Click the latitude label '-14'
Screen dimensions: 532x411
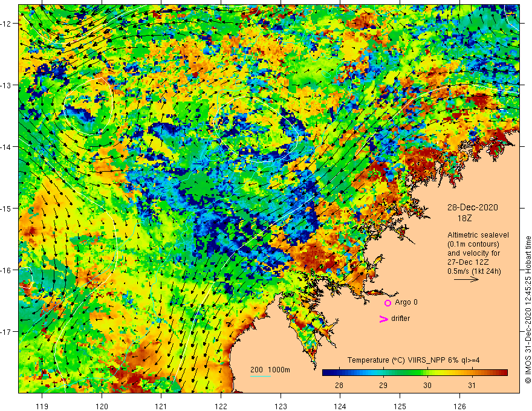coord(6,147)
